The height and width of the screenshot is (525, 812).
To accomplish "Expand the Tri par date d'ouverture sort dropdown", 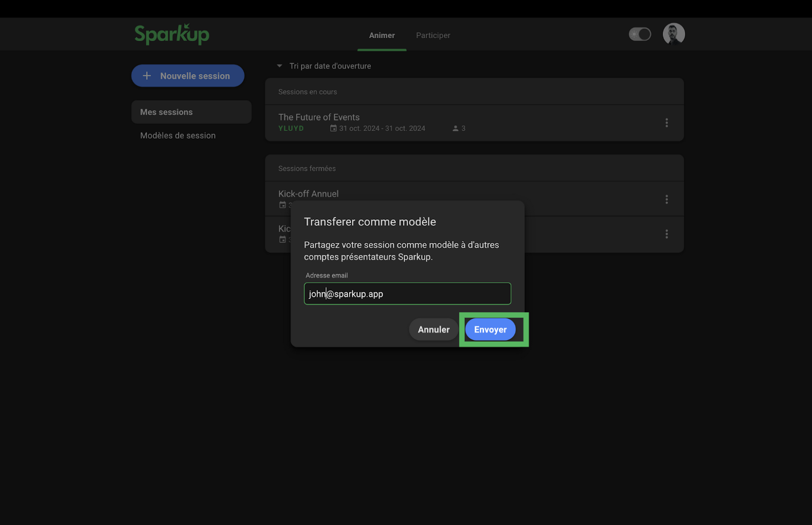I will pos(280,66).
